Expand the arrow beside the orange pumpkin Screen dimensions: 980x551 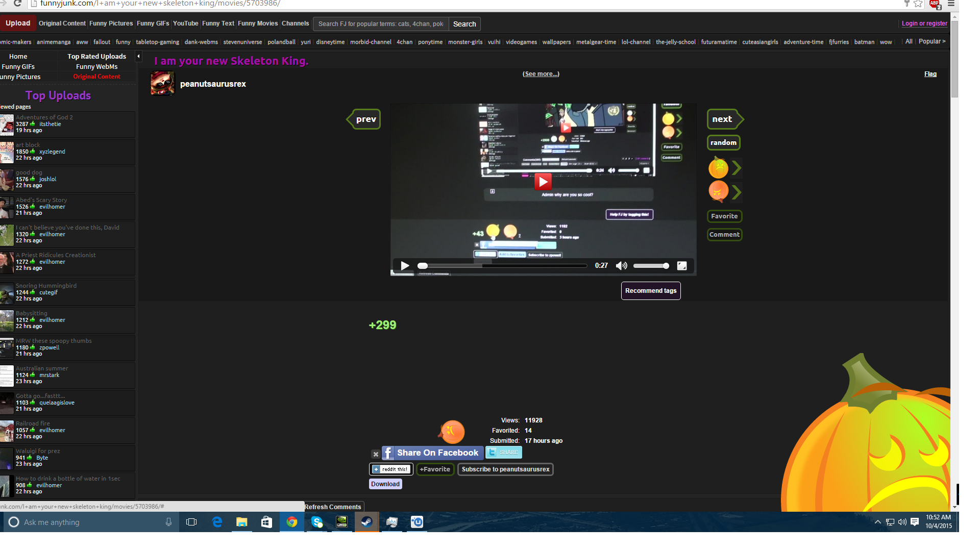(x=737, y=192)
